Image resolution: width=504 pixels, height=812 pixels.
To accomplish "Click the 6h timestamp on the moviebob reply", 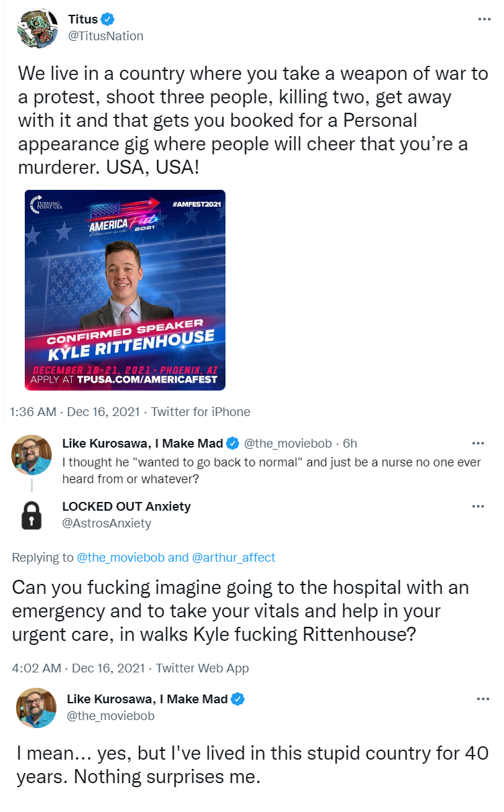I will tap(350, 443).
